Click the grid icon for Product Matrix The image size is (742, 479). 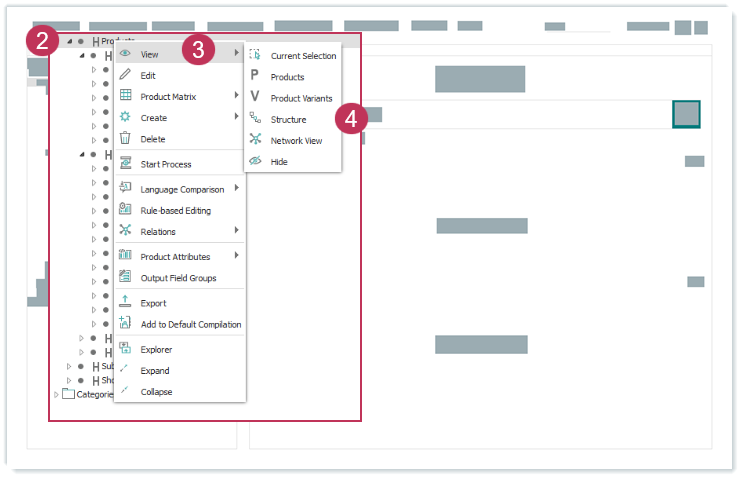click(x=125, y=96)
